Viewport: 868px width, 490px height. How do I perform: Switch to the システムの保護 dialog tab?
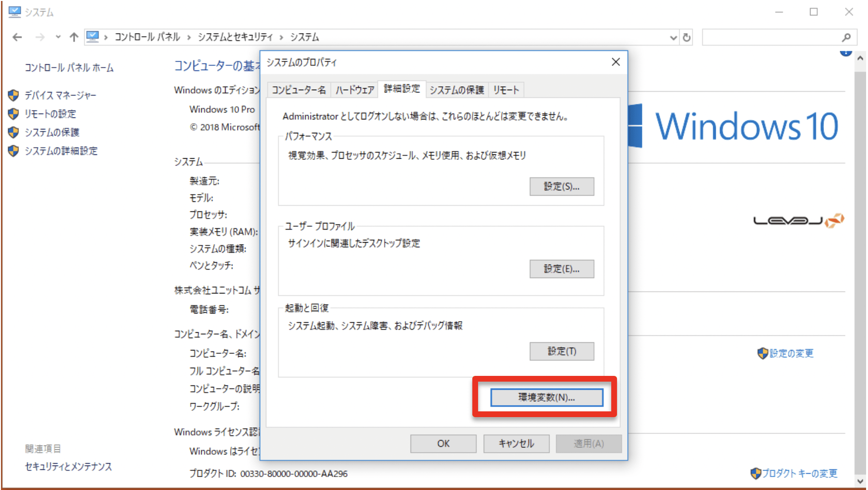click(457, 90)
